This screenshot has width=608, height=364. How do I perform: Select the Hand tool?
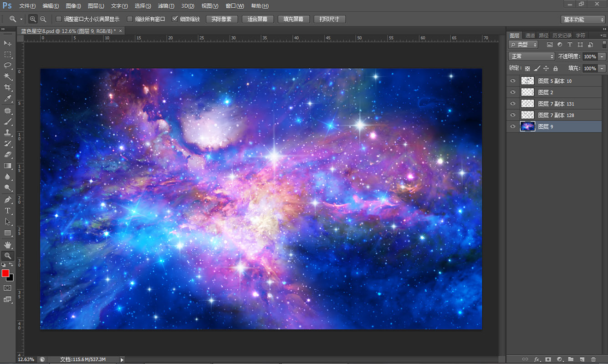click(x=8, y=245)
